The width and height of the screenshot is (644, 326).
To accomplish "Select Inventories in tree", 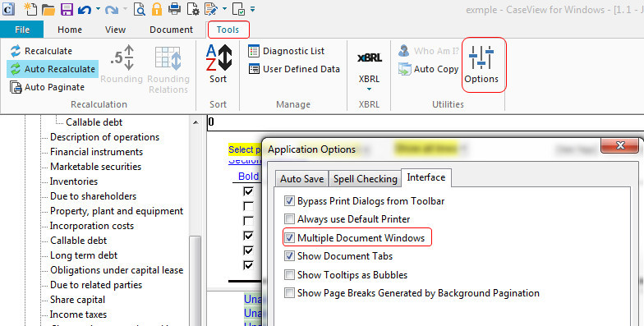I will point(74,181).
